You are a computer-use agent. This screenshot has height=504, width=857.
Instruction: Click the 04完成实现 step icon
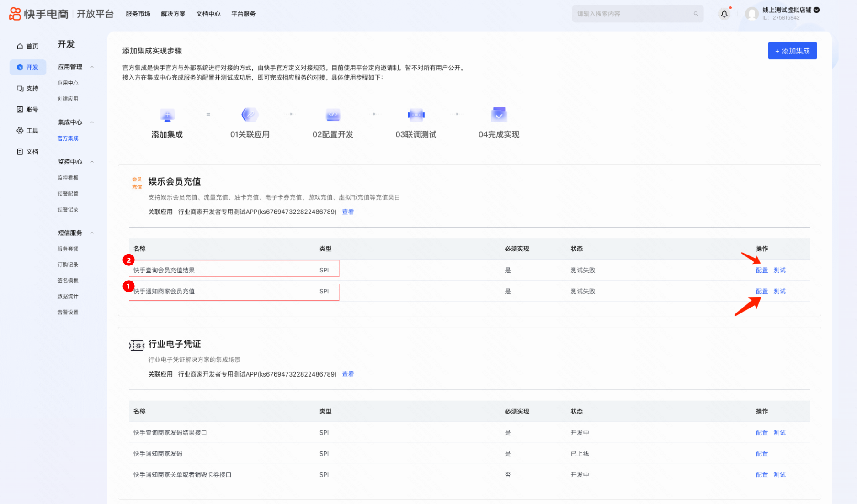(499, 114)
